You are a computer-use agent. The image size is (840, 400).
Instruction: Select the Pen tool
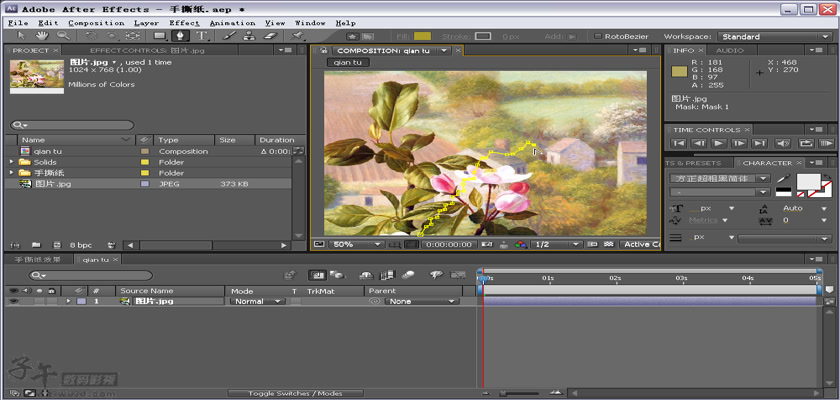[181, 36]
